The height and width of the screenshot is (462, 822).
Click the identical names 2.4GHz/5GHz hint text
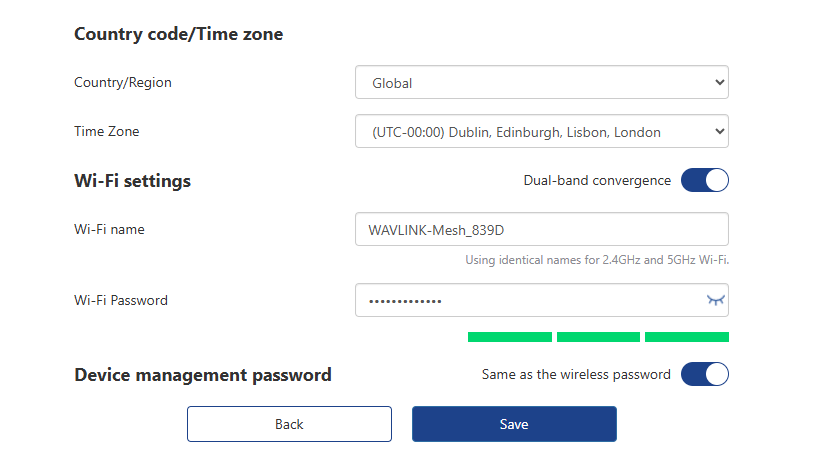click(x=596, y=260)
